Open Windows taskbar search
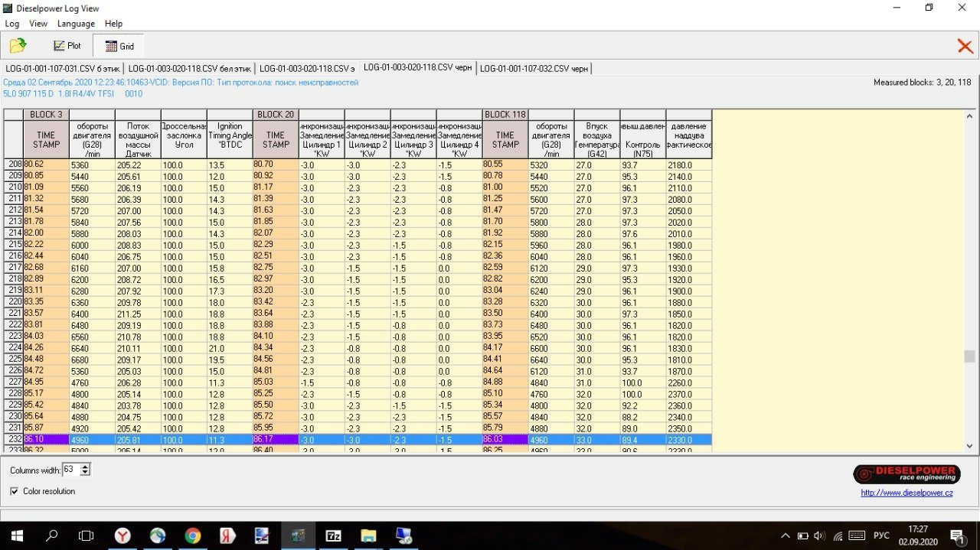This screenshot has width=980, height=550. 51,535
